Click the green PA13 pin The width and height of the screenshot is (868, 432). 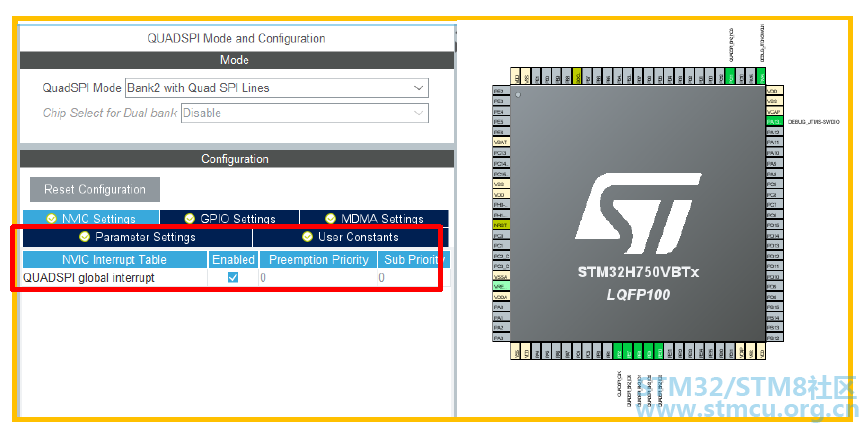(x=774, y=122)
